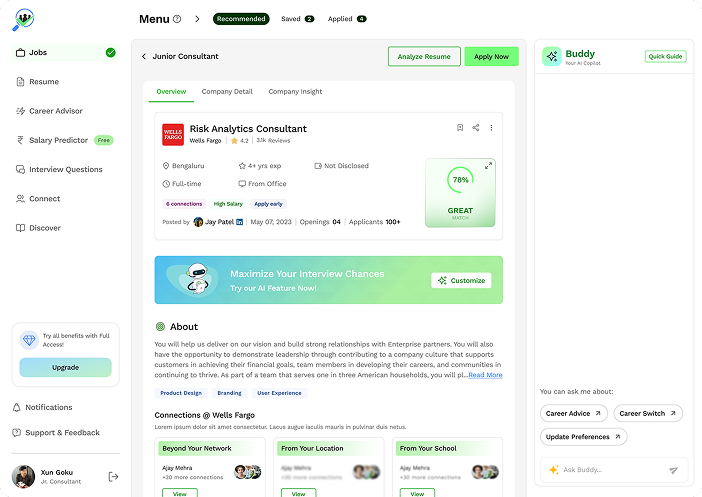
Task: Follow the Read More link
Action: (485, 375)
